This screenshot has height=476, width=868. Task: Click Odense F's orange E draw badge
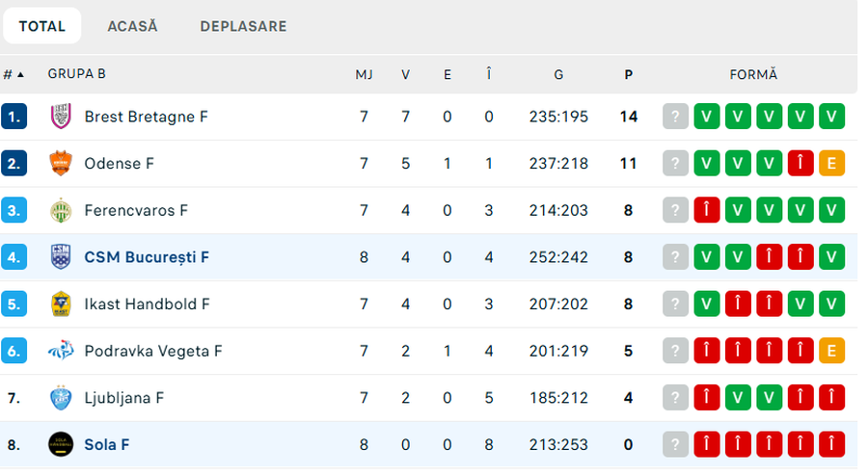(x=831, y=164)
